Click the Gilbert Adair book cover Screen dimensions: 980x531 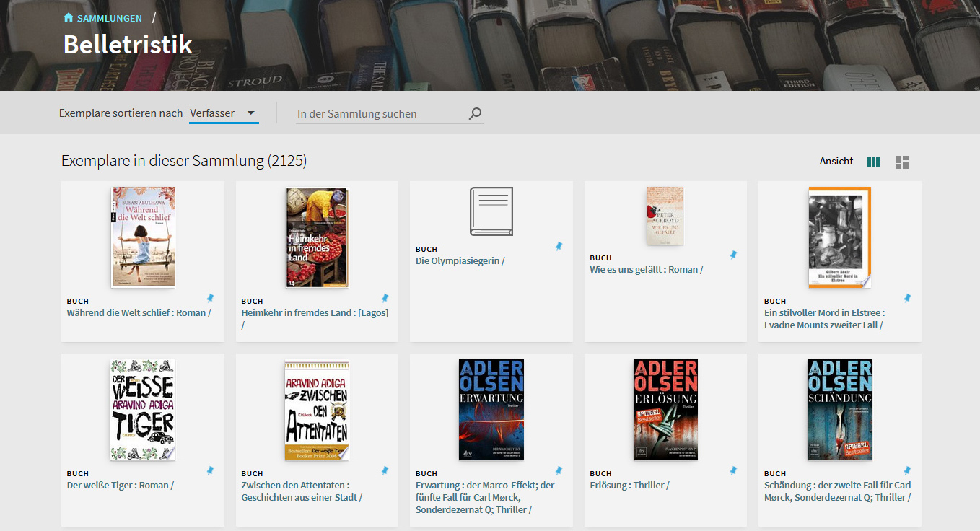839,237
